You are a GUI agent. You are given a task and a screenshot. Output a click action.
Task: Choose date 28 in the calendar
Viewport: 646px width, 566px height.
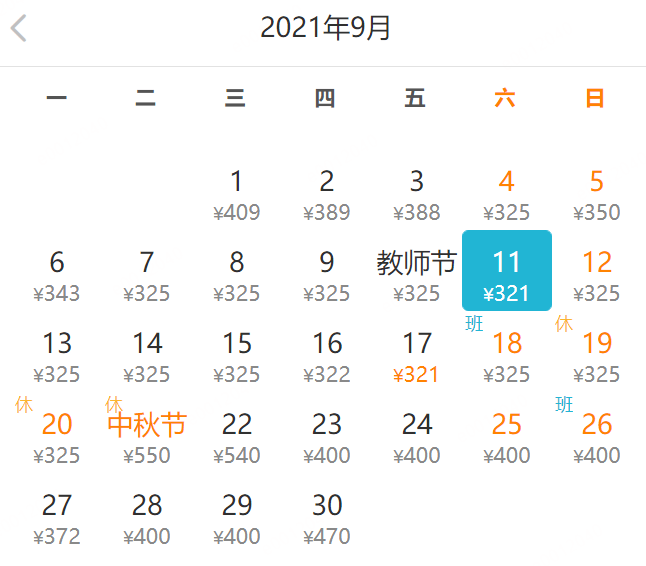pyautogui.click(x=147, y=513)
